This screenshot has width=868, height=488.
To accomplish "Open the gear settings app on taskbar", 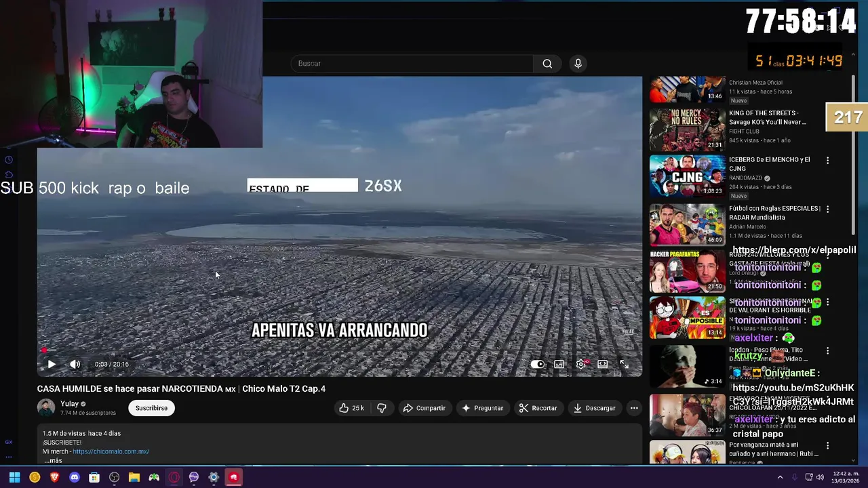I will 214,477.
